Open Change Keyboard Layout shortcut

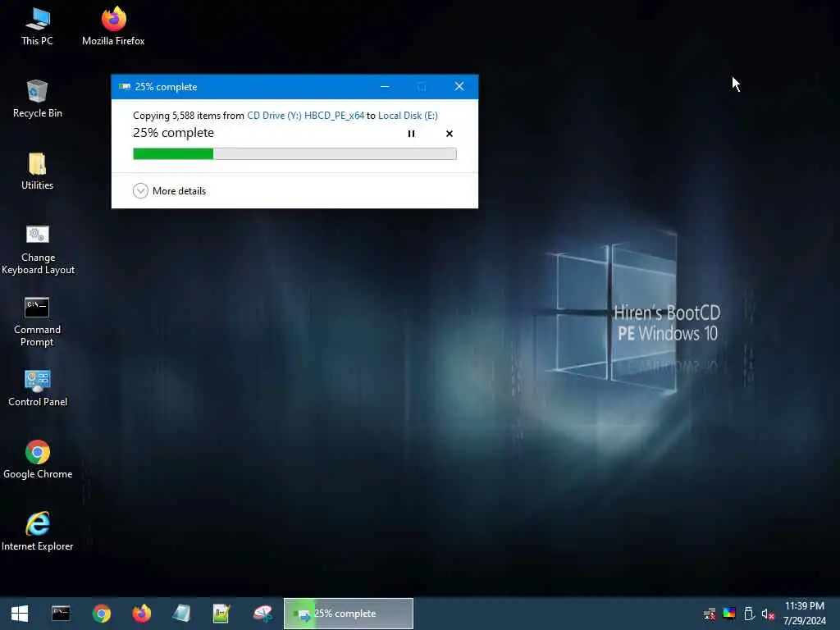click(38, 249)
